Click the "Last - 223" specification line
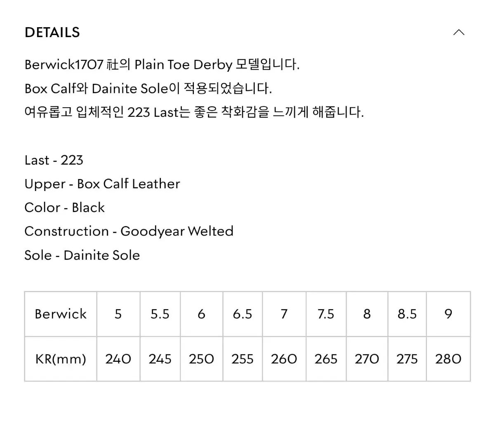Image resolution: width=495 pixels, height=448 pixels. pos(54,160)
